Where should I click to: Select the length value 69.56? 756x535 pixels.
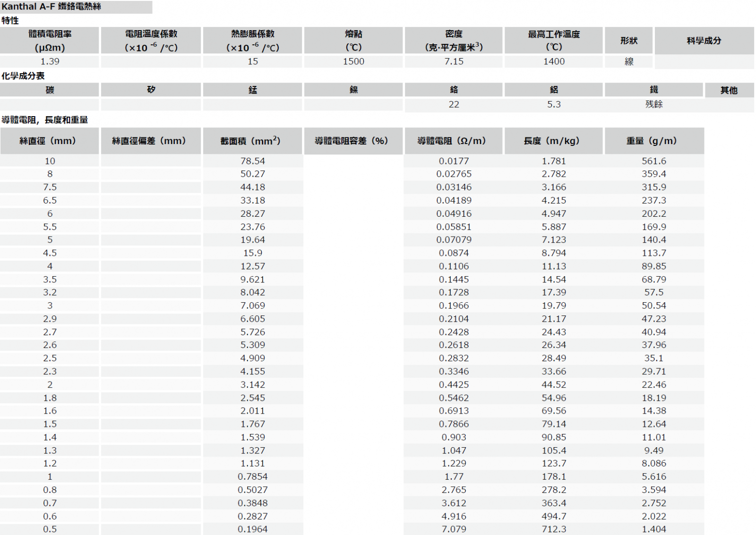click(554, 411)
